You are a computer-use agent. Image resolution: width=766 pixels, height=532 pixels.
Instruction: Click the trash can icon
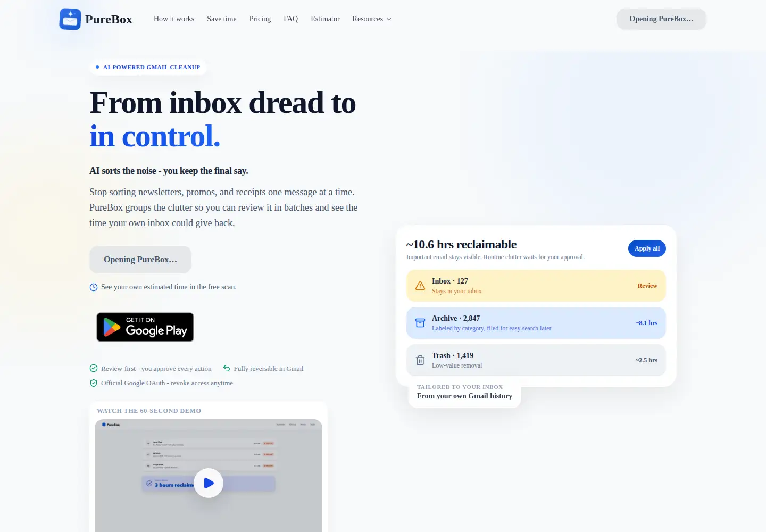420,360
